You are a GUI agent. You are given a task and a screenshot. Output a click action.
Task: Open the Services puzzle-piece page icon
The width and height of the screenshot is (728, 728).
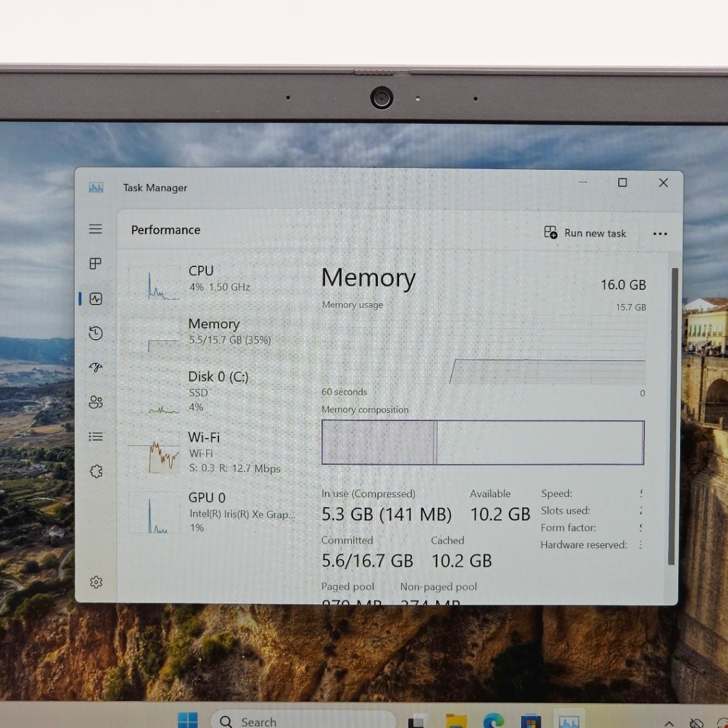tap(96, 471)
